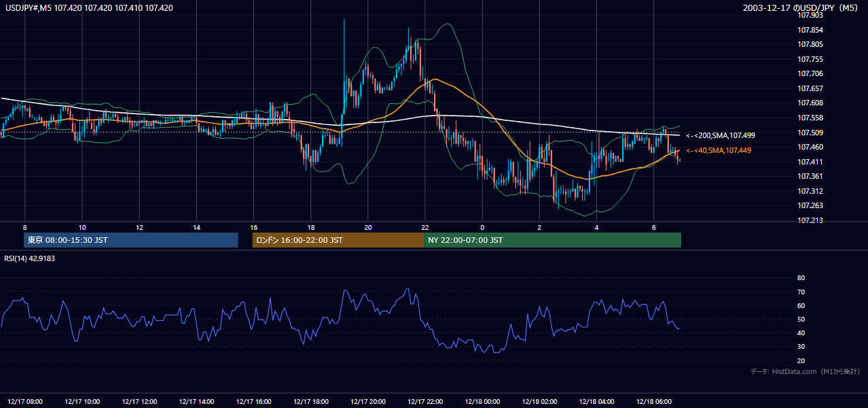The width and height of the screenshot is (868, 408).
Task: Click price axis value 107.361
Action: (810, 176)
